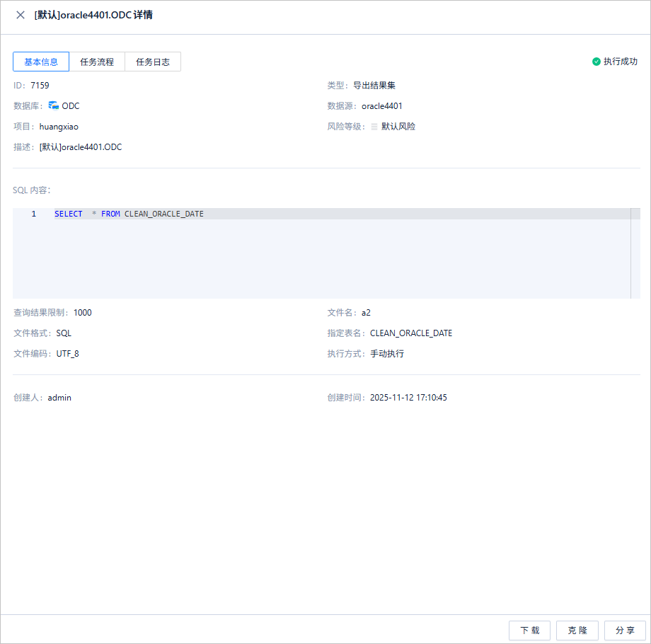
Task: Click the 克隆 clone button
Action: [x=577, y=631]
